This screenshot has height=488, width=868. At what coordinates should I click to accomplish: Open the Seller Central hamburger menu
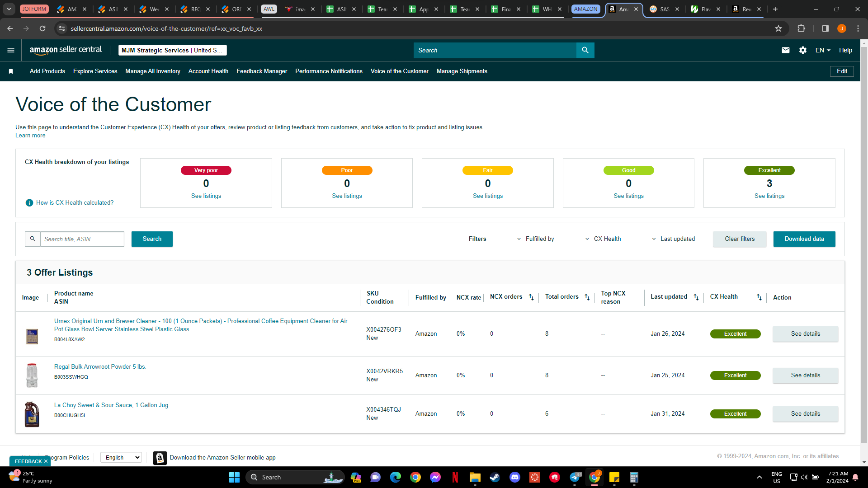(11, 50)
